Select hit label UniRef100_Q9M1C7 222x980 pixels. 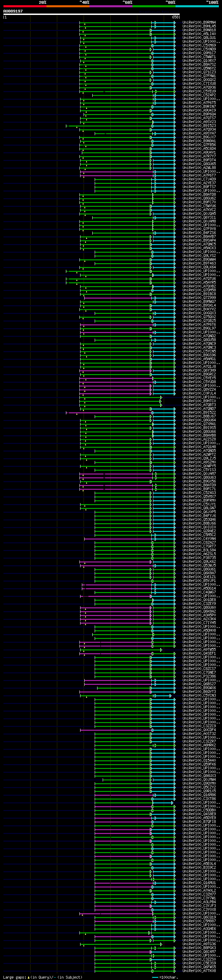pos(199,53)
